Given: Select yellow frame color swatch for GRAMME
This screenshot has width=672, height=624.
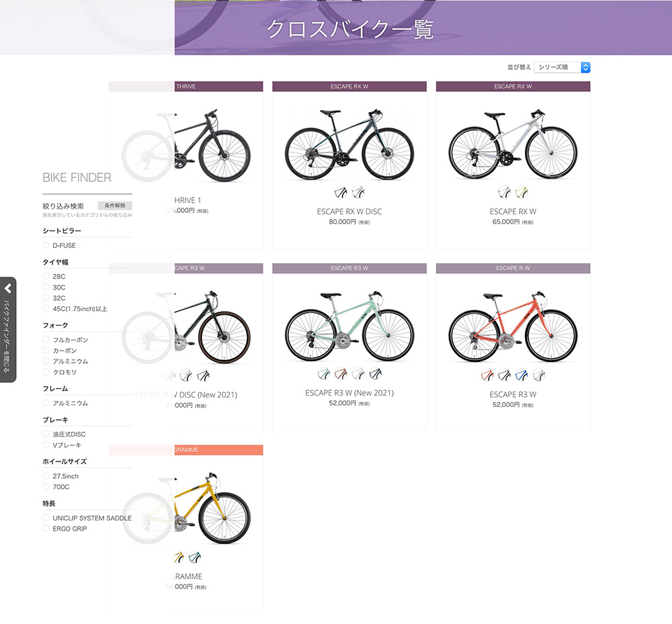Looking at the screenshot, I should pyautogui.click(x=178, y=557).
